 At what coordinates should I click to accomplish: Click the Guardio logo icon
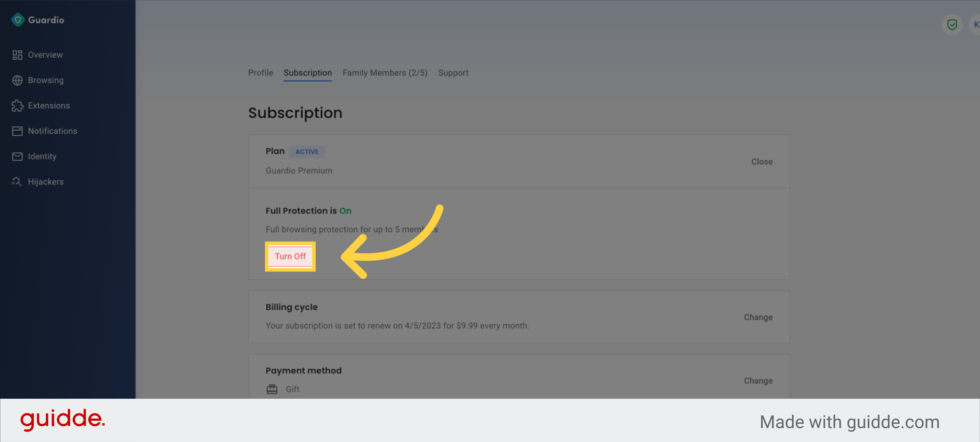coord(17,20)
